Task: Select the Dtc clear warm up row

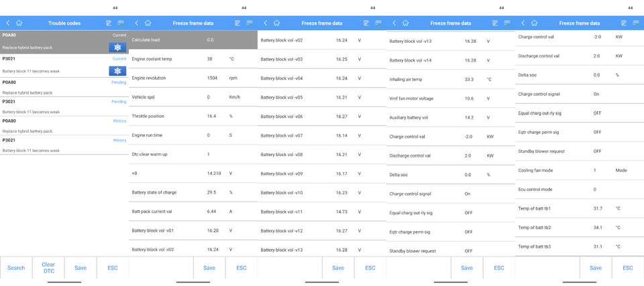Action: pyautogui.click(x=193, y=154)
